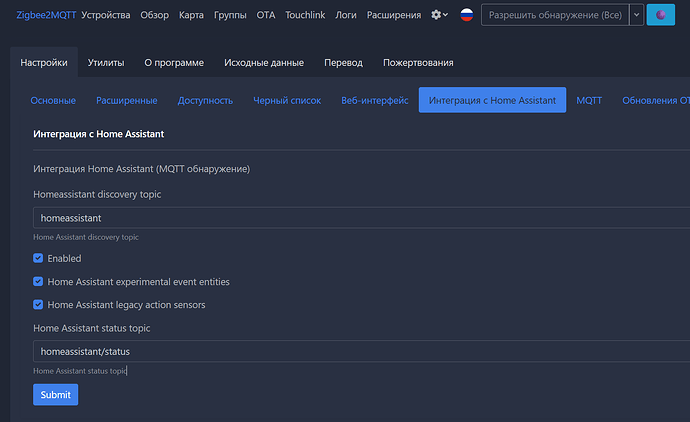This screenshot has width=690, height=422.
Task: Switch to the Утилиты tab
Action: (x=106, y=62)
